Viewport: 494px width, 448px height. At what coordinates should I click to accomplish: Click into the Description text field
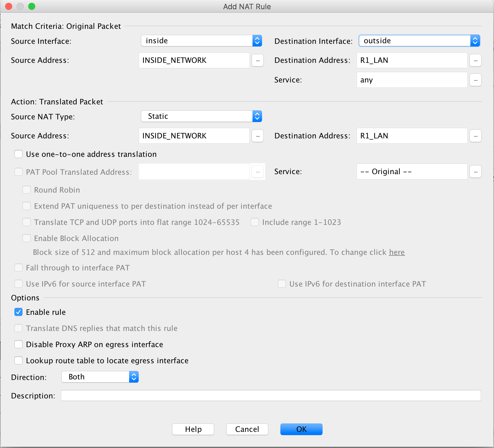click(x=271, y=396)
